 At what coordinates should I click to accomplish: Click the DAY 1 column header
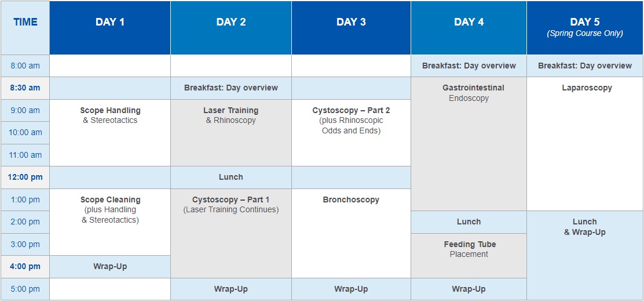pos(110,28)
